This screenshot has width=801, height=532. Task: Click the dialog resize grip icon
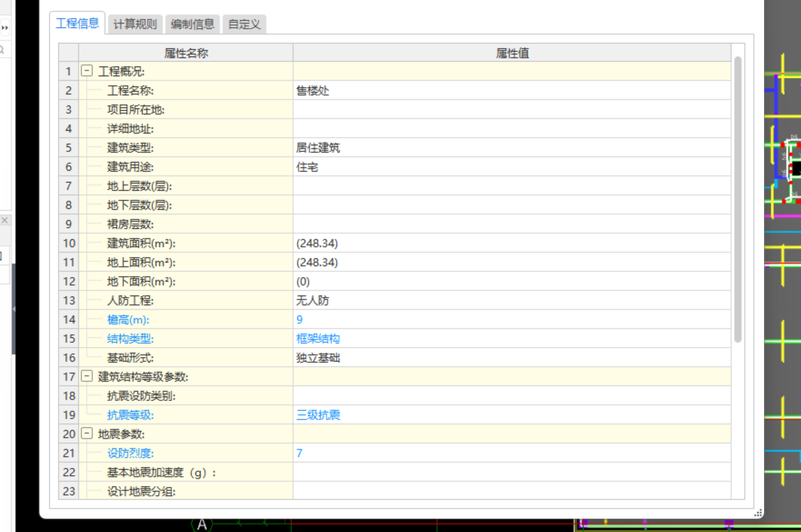pos(757,513)
